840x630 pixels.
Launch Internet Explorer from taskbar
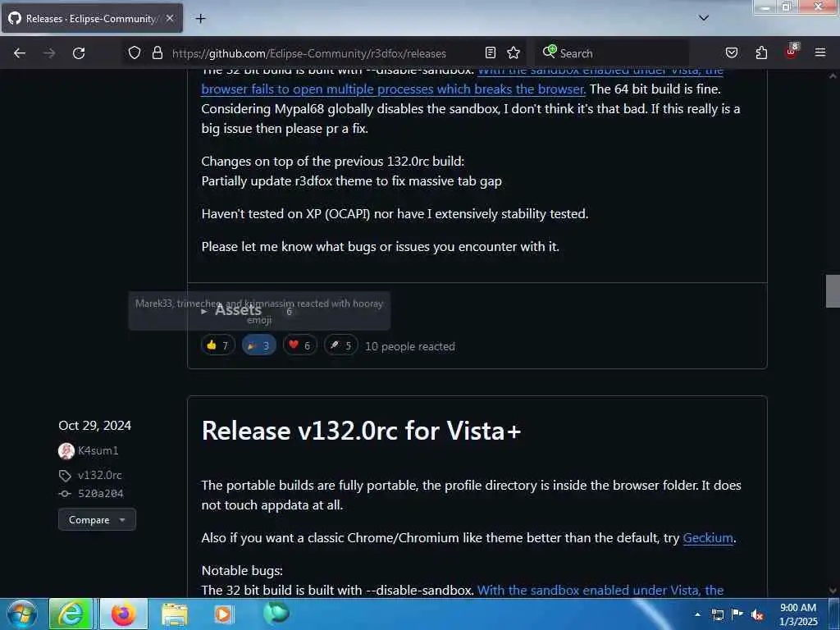point(71,614)
